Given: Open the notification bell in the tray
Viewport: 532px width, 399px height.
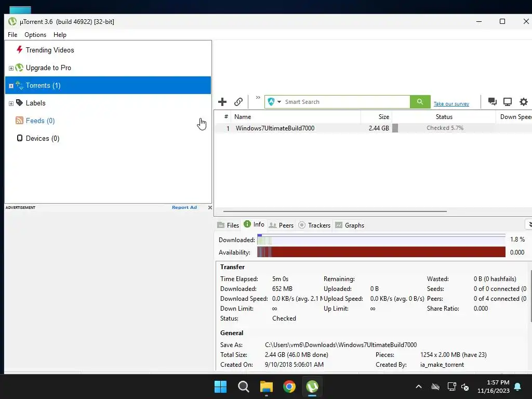Looking at the screenshot, I should [x=518, y=387].
